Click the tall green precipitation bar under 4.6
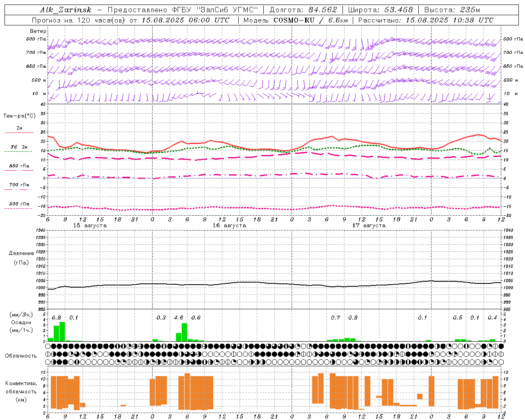 tap(185, 332)
